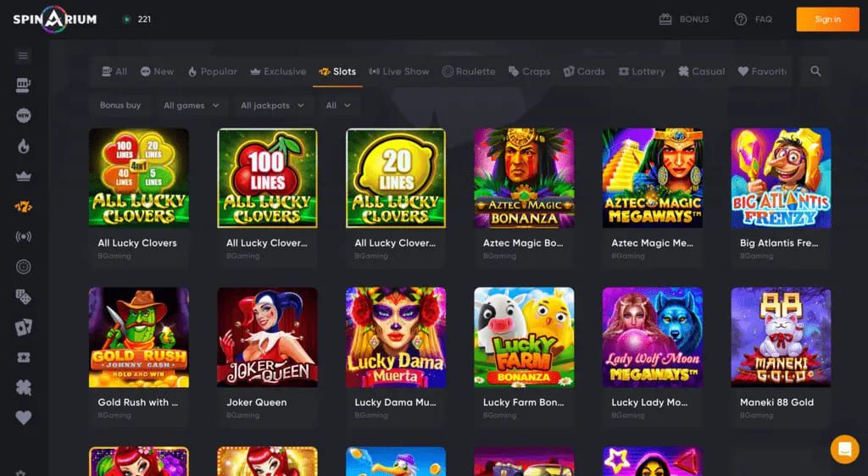
Task: Open the New games sidebar icon
Action: tap(23, 115)
